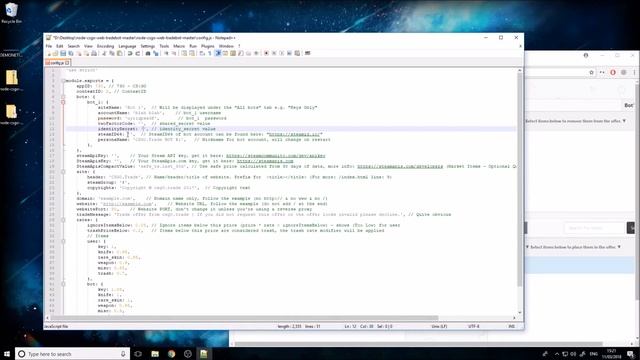Open the steamapis.com link on SteamApisKey line
The height and width of the screenshot is (360, 640).
(x=265, y=161)
